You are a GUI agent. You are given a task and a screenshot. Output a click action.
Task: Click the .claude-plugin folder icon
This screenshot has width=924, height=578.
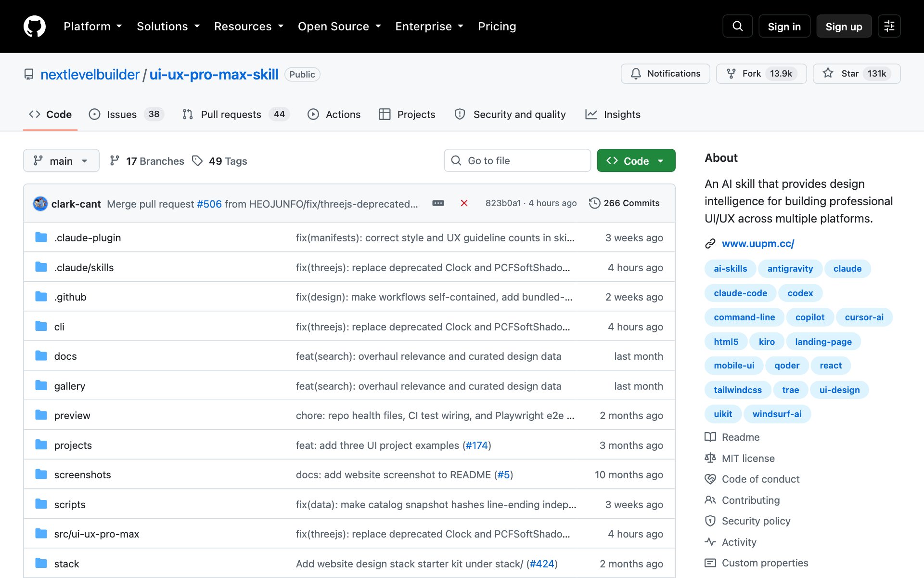tap(41, 237)
